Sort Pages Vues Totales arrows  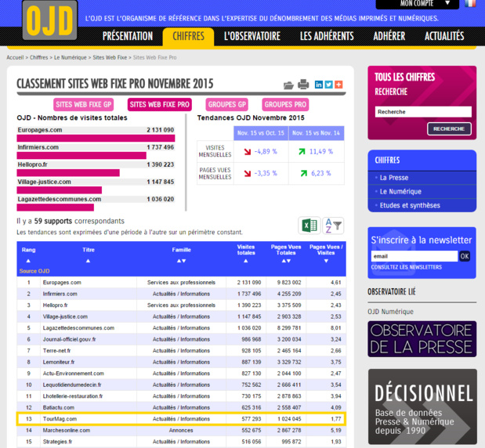286,261
